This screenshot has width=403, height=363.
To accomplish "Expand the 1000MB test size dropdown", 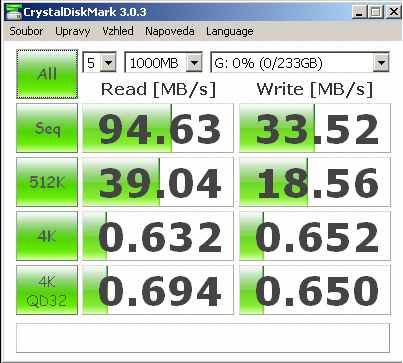I will tap(163, 62).
